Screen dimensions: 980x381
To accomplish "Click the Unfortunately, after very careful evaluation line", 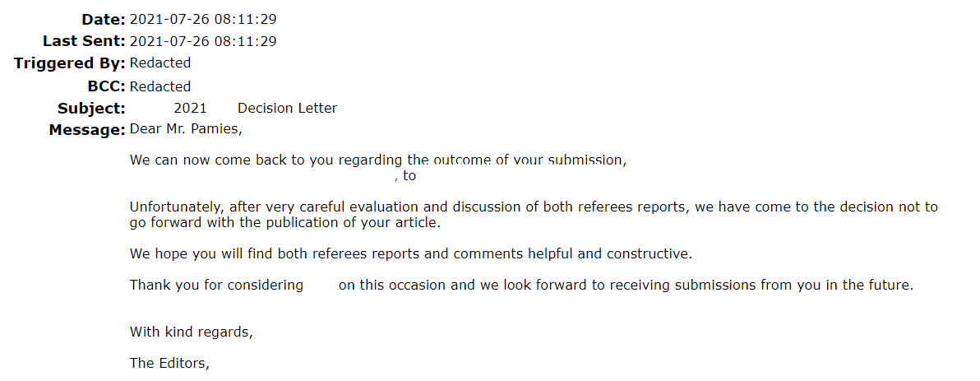I will tap(534, 207).
